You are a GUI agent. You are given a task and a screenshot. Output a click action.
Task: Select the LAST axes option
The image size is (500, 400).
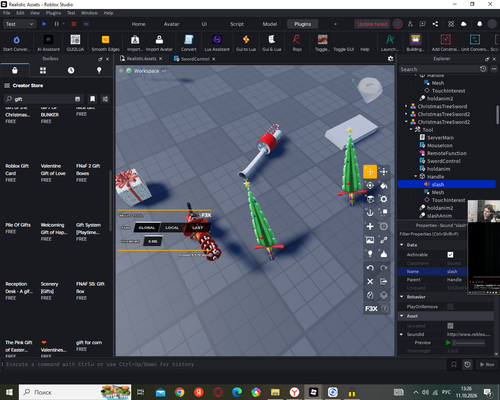pyautogui.click(x=197, y=228)
